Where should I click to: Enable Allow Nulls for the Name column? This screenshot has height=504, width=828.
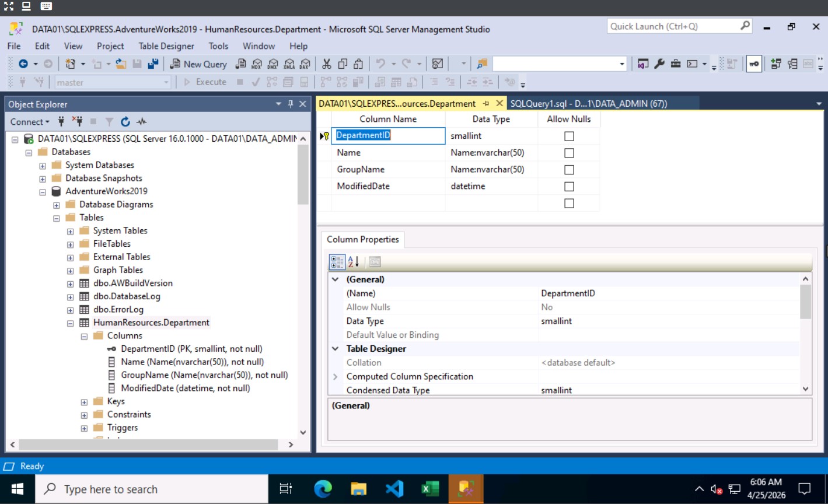pyautogui.click(x=568, y=152)
